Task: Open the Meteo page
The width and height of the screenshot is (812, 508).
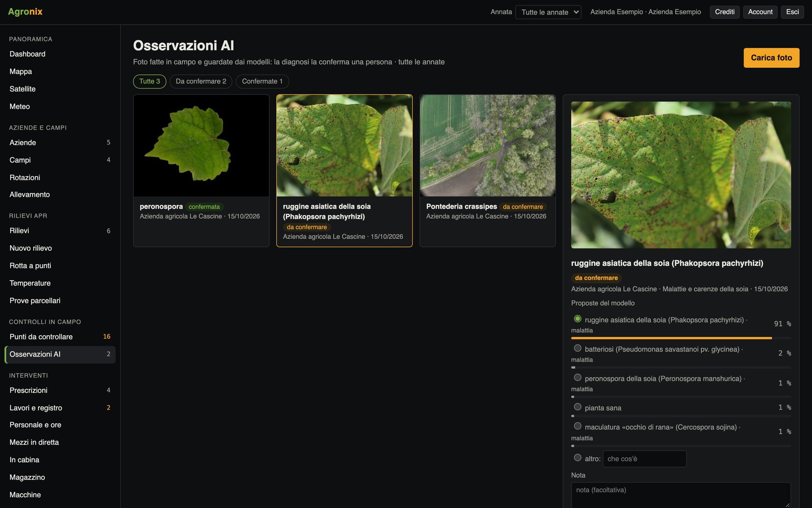Action: click(x=60, y=106)
